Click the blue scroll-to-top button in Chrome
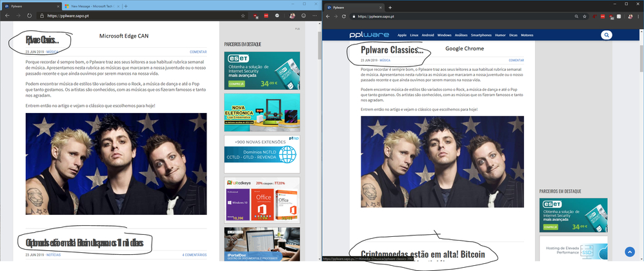Viewport: 644px width, 271px height. point(630,252)
